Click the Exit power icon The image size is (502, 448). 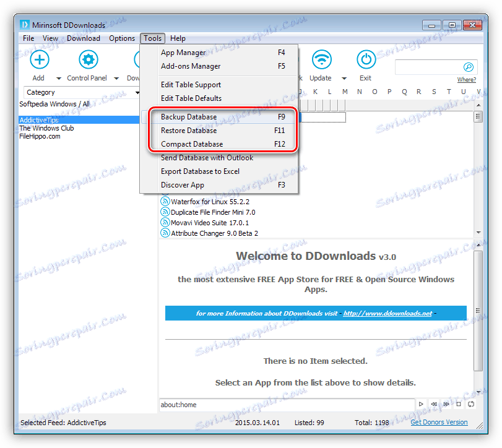(x=366, y=59)
